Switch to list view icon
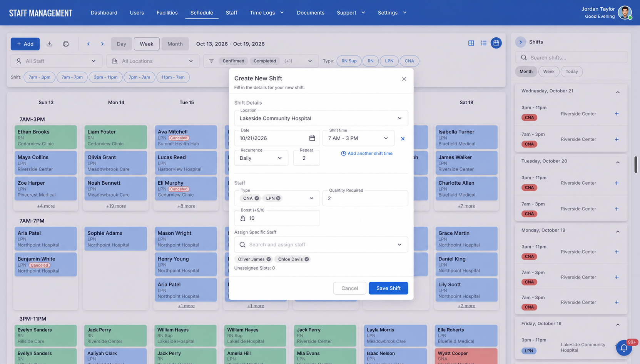 click(484, 43)
